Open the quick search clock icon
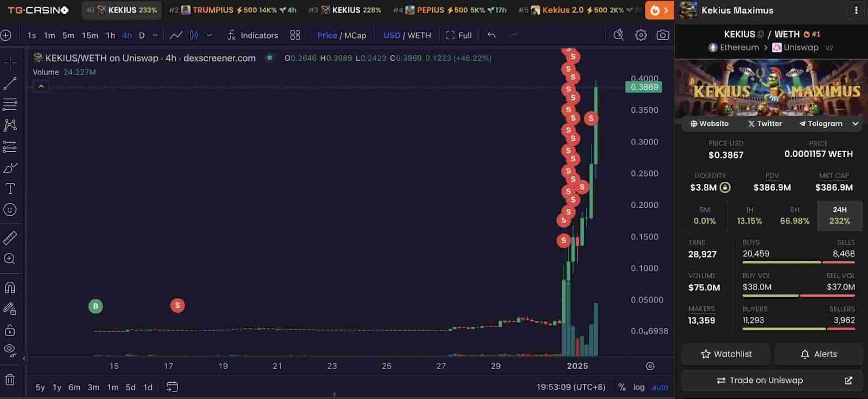868x399 pixels. [618, 35]
